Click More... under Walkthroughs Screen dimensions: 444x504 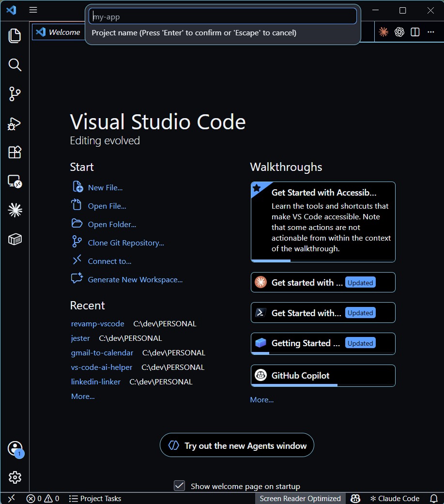[262, 400]
